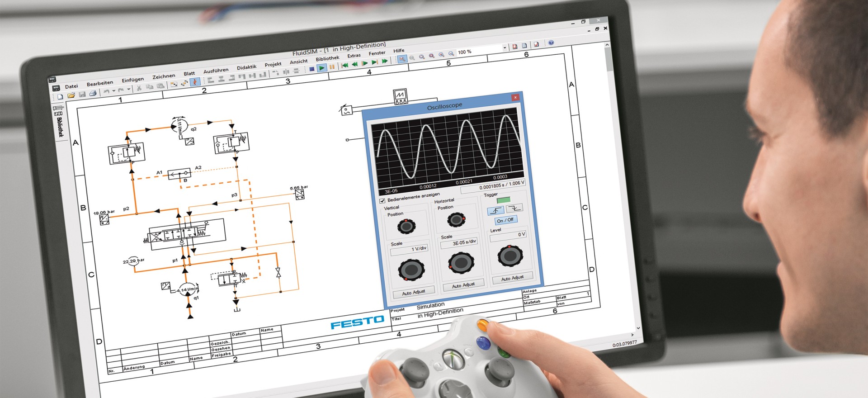Select the falling edge trigger button
The width and height of the screenshot is (868, 398).
(x=514, y=208)
